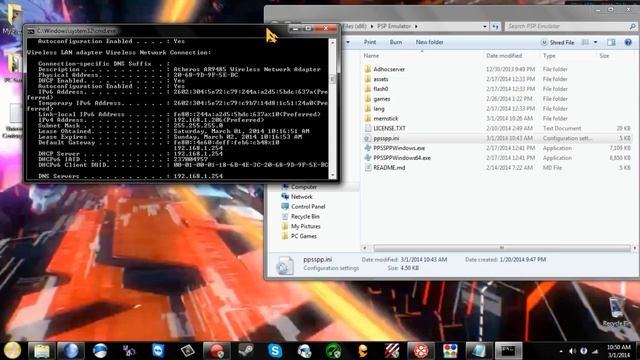Open the Change your view dropdown arrow
Screen dimensions: 640x360
point(596,42)
